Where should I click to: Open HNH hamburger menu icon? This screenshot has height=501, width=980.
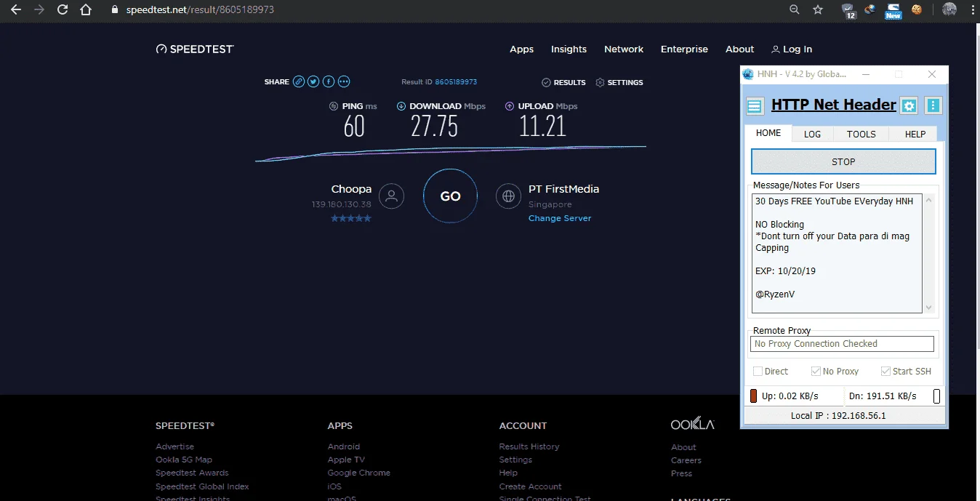point(755,106)
